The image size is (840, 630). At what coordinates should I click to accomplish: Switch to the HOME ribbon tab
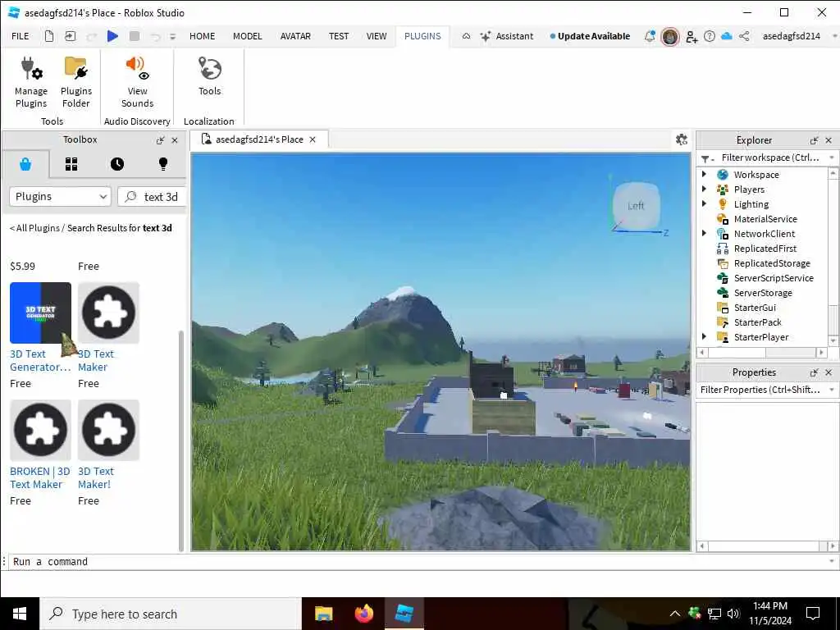tap(202, 36)
